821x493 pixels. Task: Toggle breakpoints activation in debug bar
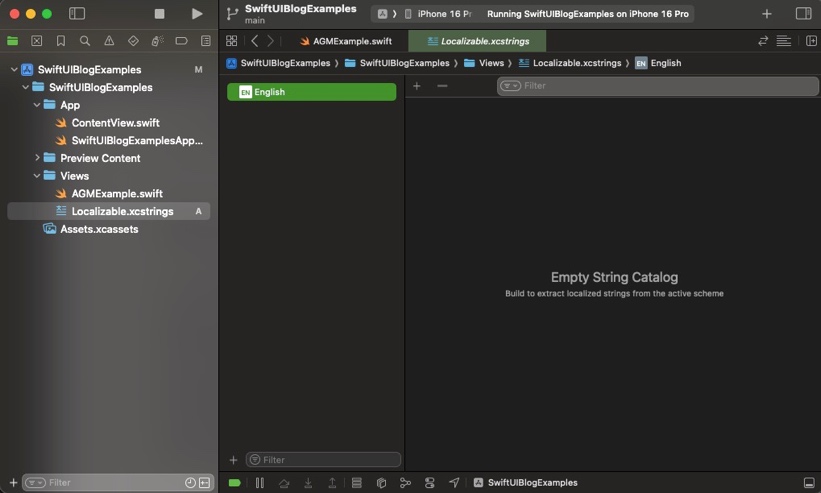[235, 483]
